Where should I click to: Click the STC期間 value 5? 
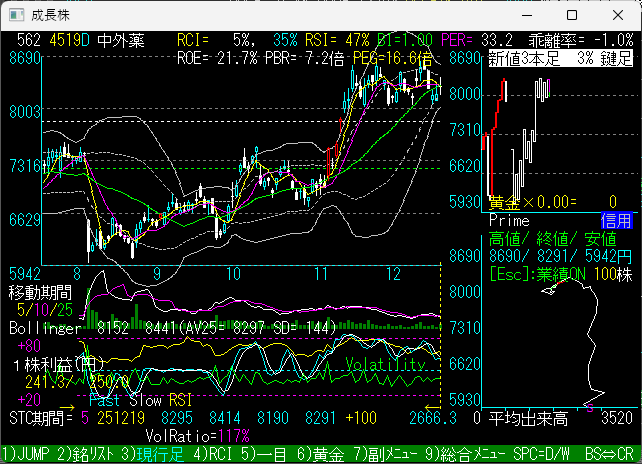point(85,417)
